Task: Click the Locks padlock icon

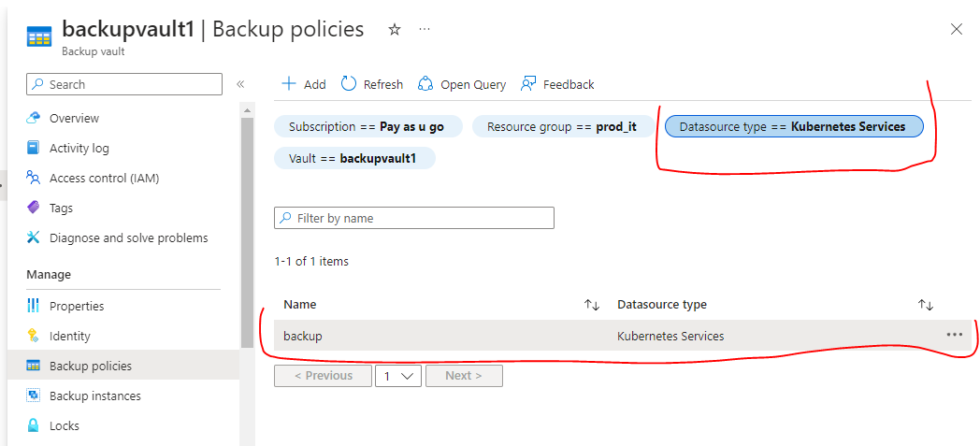Action: tap(33, 426)
